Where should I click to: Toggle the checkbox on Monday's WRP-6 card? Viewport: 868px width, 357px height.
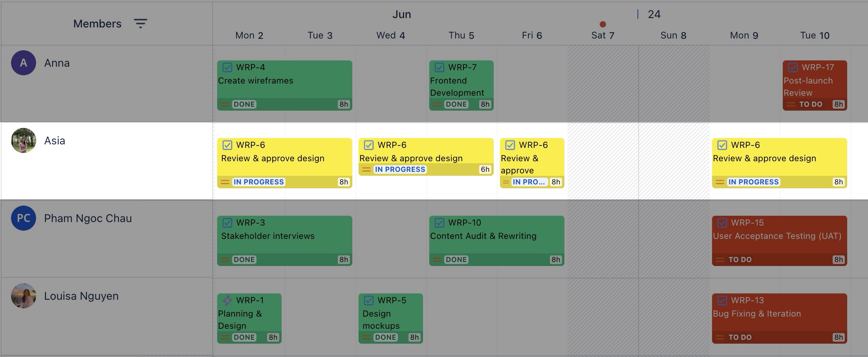click(x=227, y=145)
